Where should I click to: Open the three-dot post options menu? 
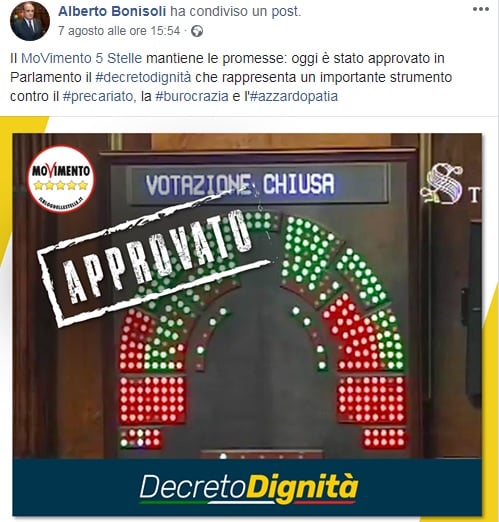pyautogui.click(x=481, y=9)
